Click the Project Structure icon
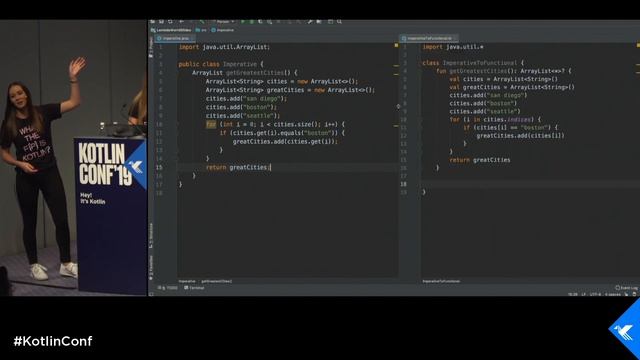Image resolution: width=640 pixels, height=360 pixels. pos(319,22)
